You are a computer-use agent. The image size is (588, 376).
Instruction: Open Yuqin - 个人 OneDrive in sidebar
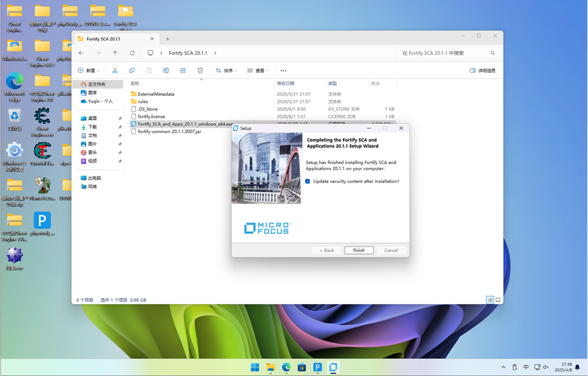click(x=98, y=101)
